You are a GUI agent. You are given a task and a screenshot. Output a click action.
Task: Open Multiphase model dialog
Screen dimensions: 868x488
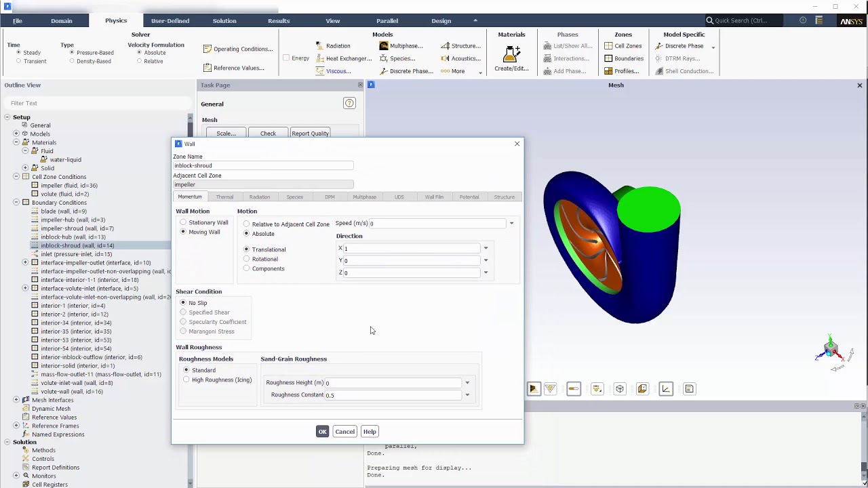(401, 45)
